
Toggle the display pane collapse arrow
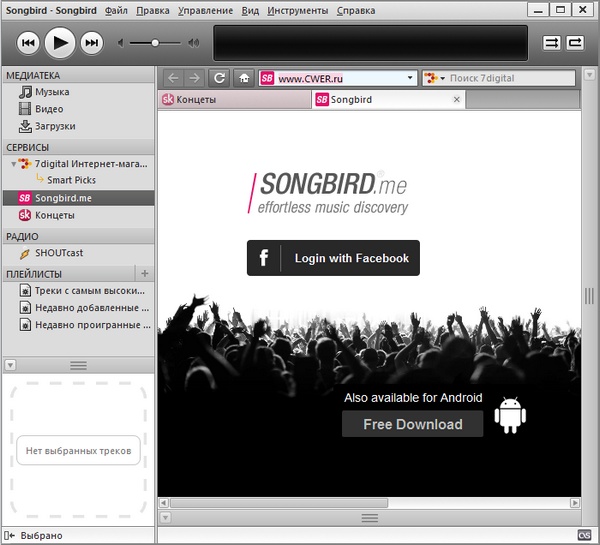pos(10,365)
